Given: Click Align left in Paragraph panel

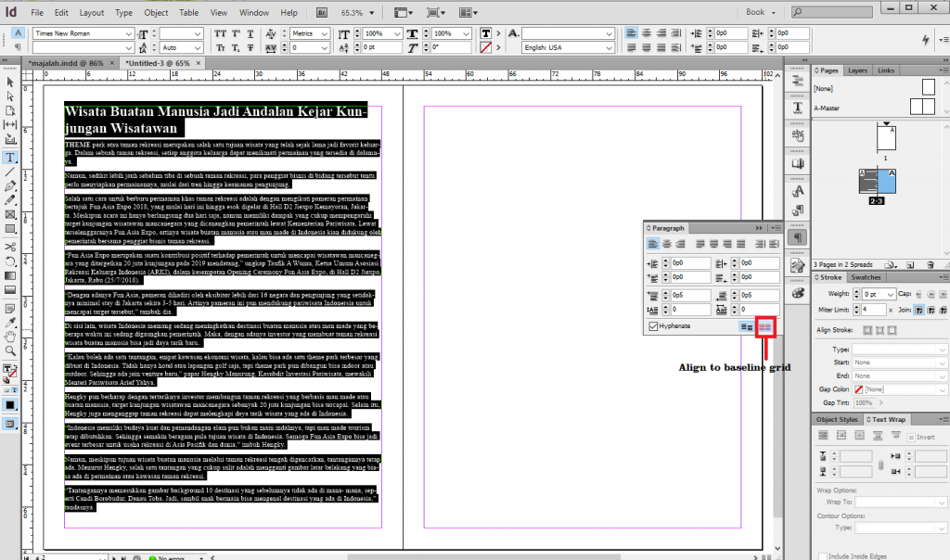Looking at the screenshot, I should [x=652, y=244].
